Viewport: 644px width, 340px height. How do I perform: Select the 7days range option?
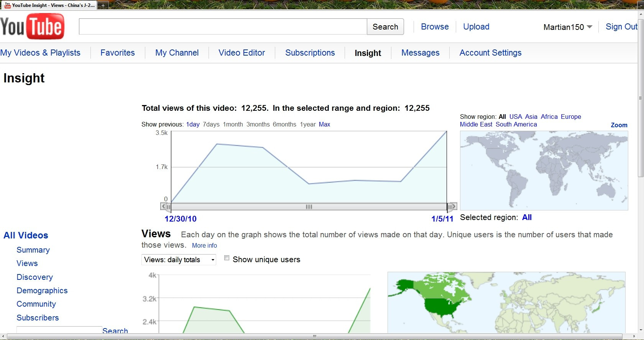pos(211,125)
